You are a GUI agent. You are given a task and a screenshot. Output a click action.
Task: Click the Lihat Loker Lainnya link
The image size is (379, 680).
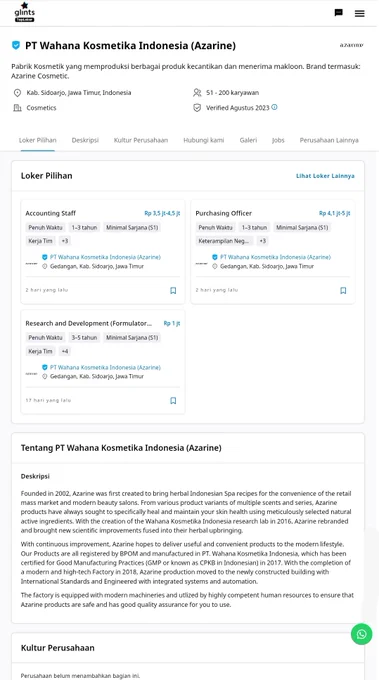[x=325, y=176]
